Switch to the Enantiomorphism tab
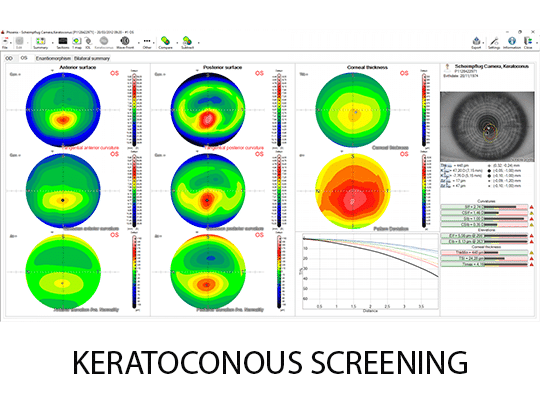Viewport: 540px width, 400px height. pos(53,59)
